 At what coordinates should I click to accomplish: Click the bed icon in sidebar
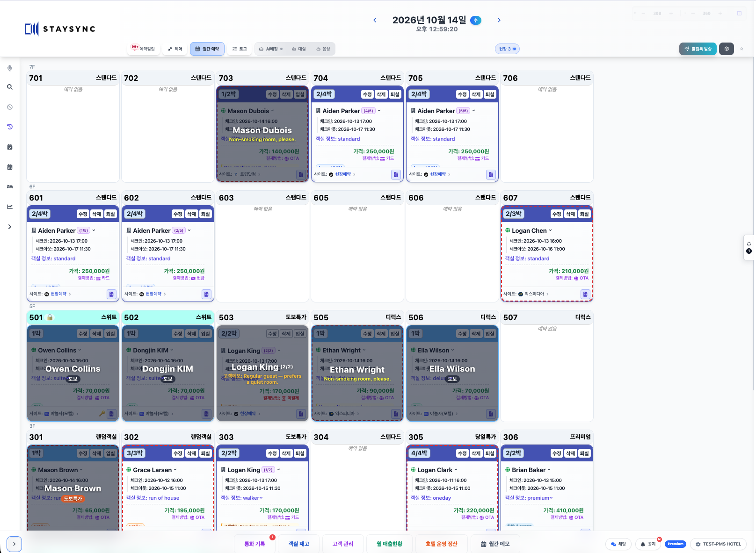(x=10, y=187)
